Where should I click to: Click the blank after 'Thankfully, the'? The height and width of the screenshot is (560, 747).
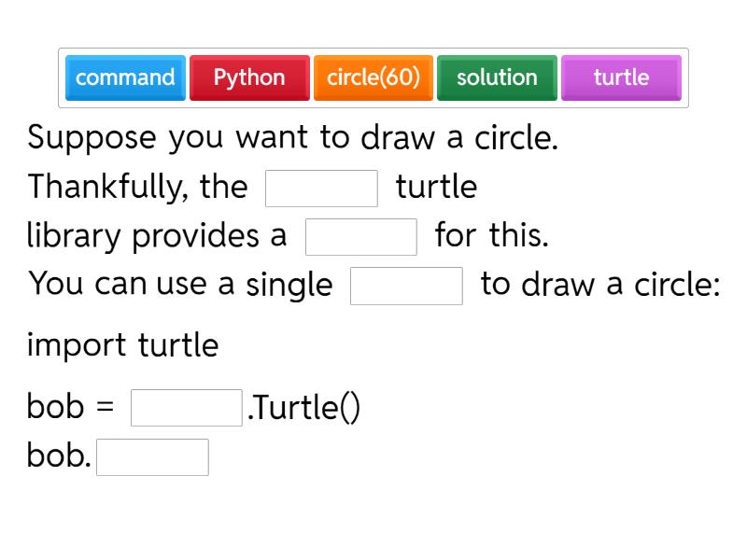point(320,188)
